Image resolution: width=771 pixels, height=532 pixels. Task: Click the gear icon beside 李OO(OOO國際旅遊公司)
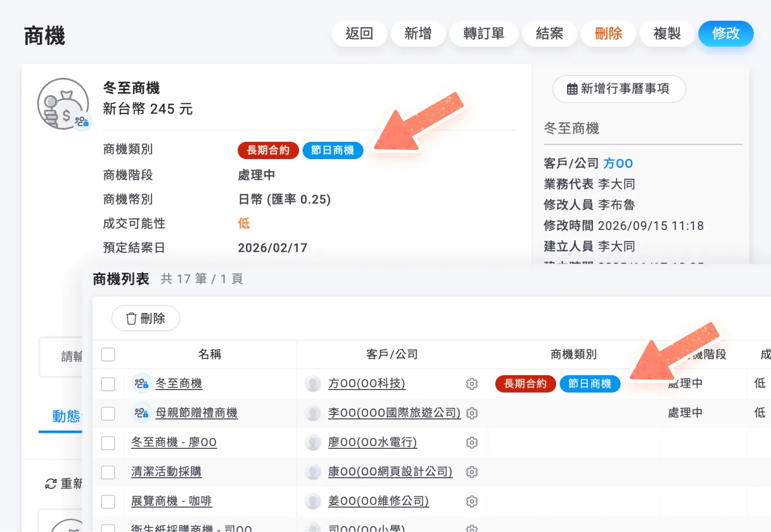click(472, 413)
